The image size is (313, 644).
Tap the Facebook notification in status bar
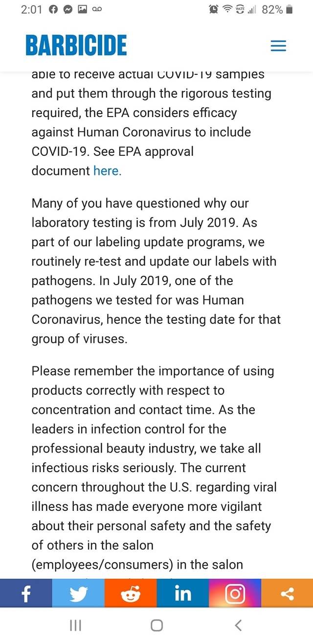pos(54,10)
